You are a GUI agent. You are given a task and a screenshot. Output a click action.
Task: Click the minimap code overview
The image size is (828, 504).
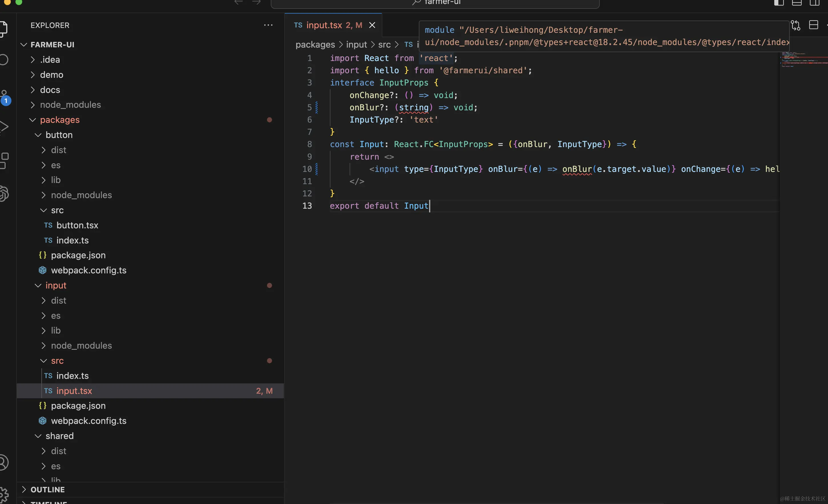pos(803,60)
